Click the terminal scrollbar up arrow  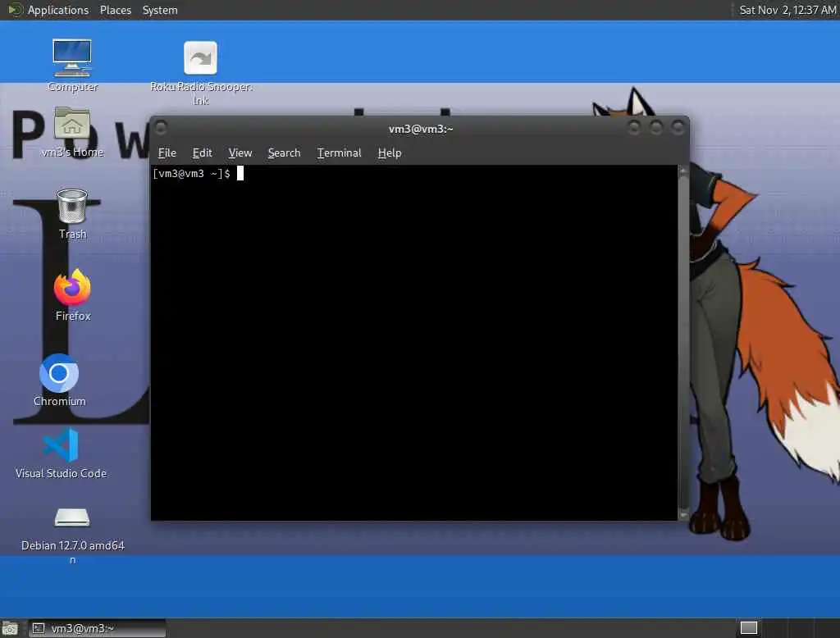coord(683,171)
